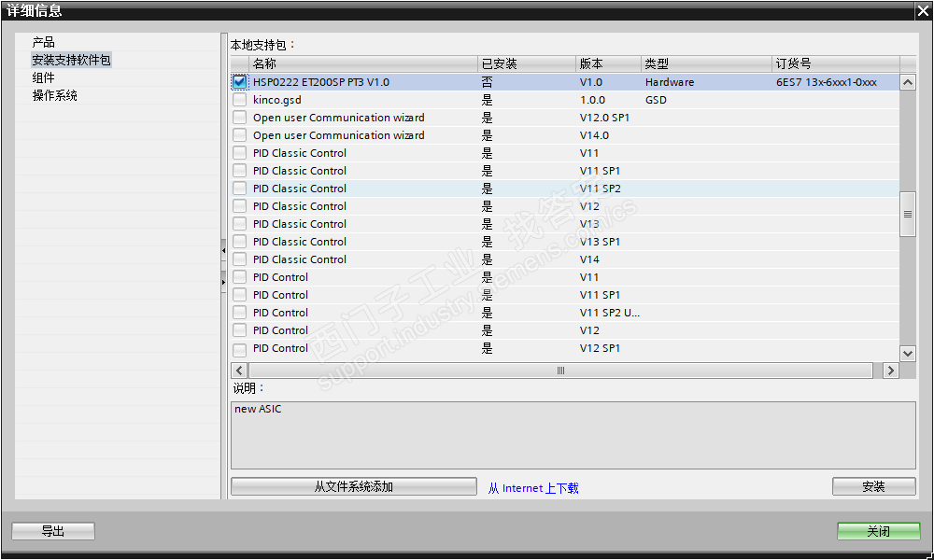
Task: Click the 导出 button
Action: coord(53,531)
